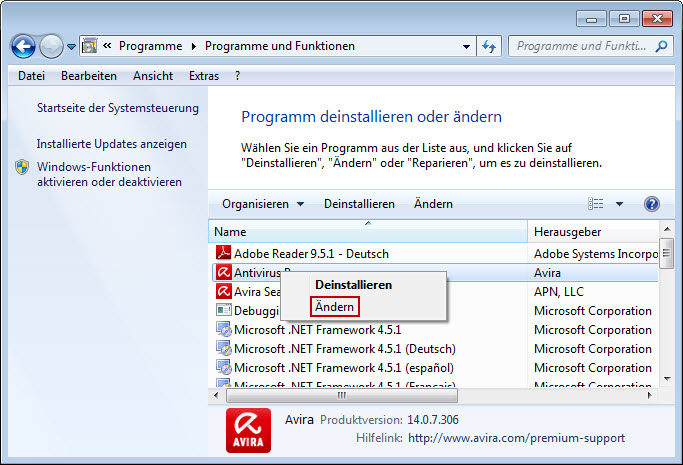Open Installierte Updates anzeigen link

[x=112, y=144]
